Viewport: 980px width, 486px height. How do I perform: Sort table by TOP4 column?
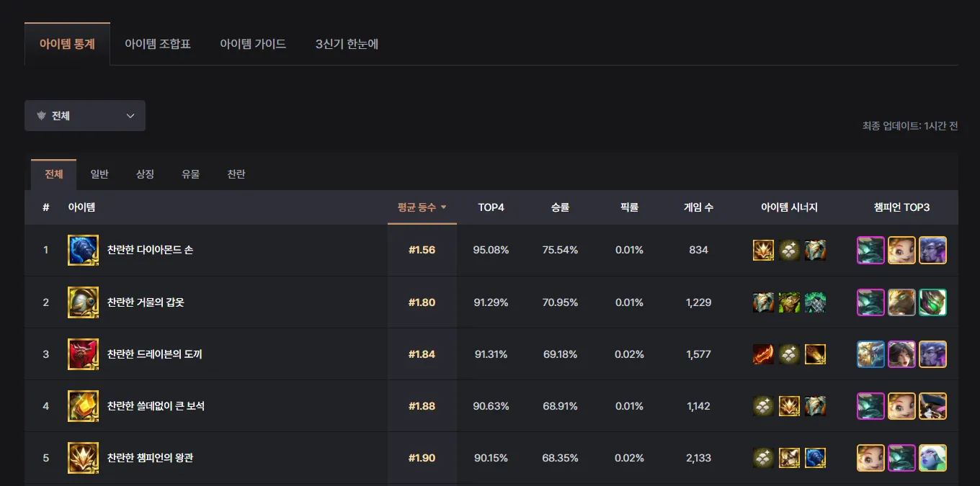491,207
